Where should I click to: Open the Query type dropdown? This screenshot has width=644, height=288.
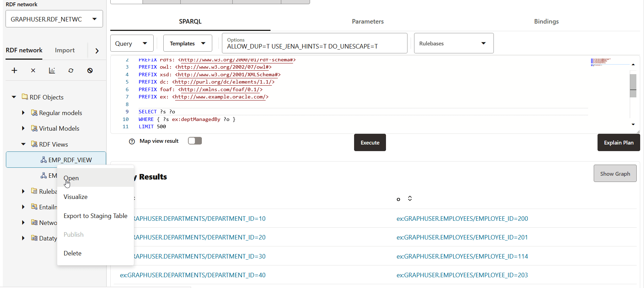click(x=132, y=43)
